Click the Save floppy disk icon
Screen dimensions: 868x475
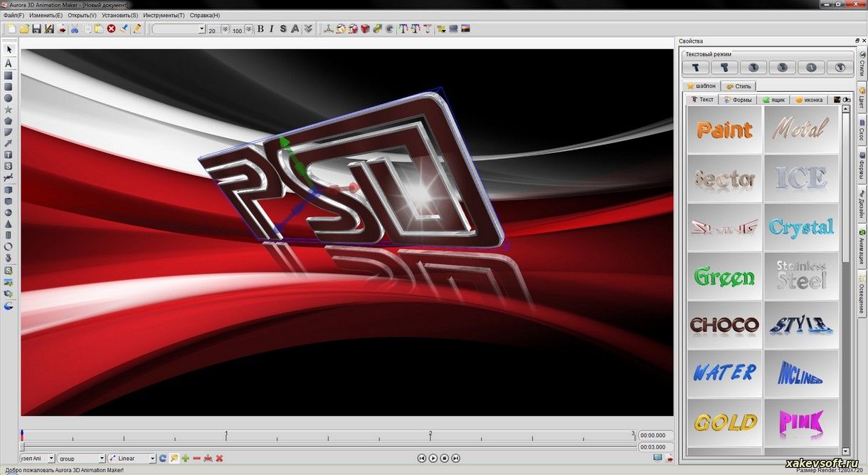pos(36,29)
